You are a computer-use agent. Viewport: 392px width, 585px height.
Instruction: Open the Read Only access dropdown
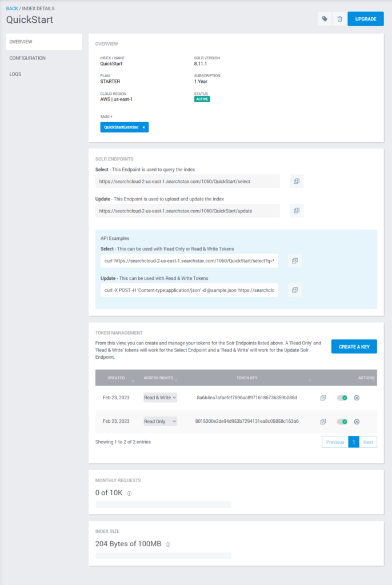tap(160, 422)
